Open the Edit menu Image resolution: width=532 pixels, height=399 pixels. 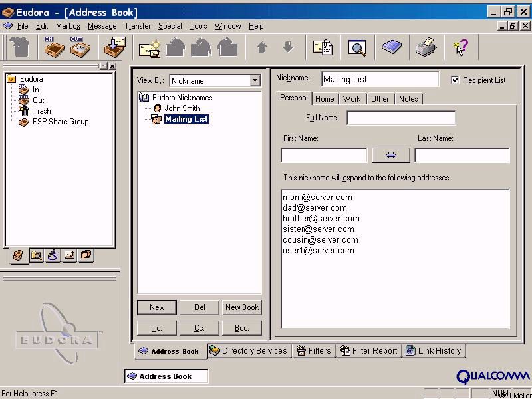[x=42, y=26]
